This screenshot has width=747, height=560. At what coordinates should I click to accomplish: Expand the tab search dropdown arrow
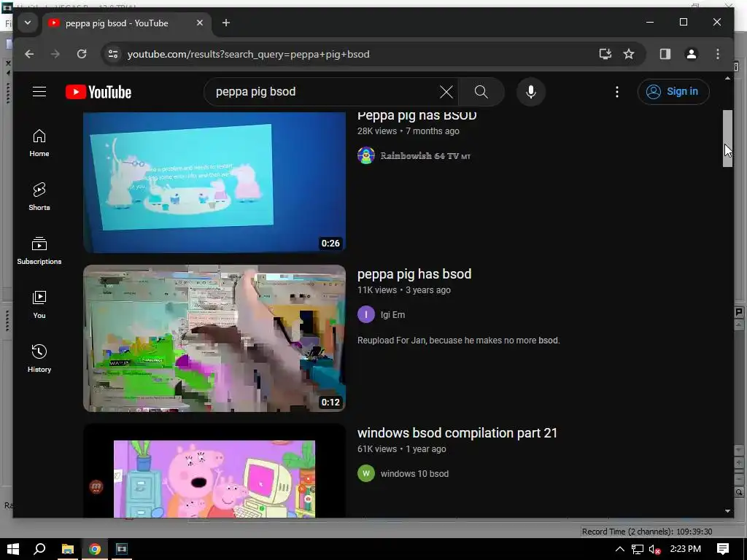(28, 23)
